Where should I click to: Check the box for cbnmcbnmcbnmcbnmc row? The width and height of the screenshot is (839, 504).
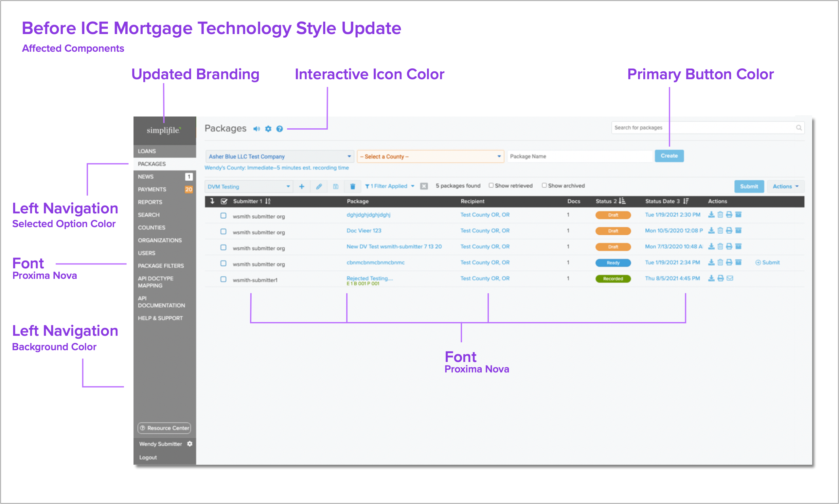point(223,263)
